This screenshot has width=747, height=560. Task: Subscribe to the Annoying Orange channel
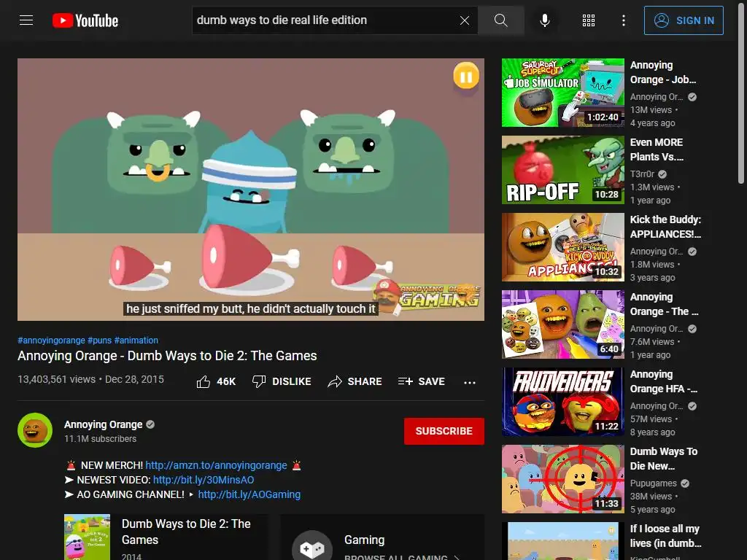444,431
